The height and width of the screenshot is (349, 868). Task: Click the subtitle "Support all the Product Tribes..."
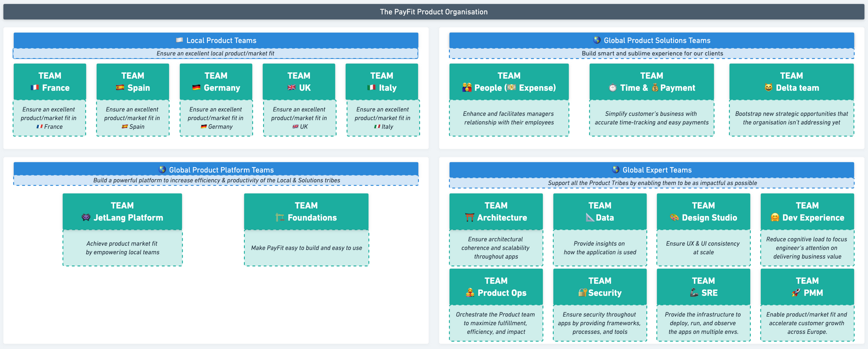pyautogui.click(x=652, y=183)
